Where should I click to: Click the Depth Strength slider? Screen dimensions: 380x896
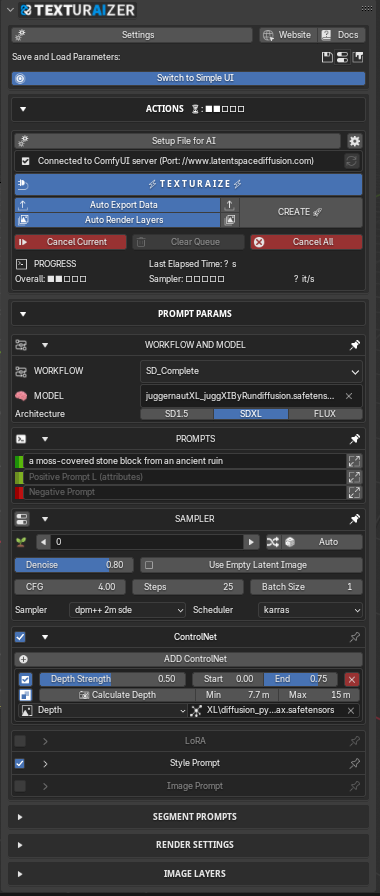(113, 679)
